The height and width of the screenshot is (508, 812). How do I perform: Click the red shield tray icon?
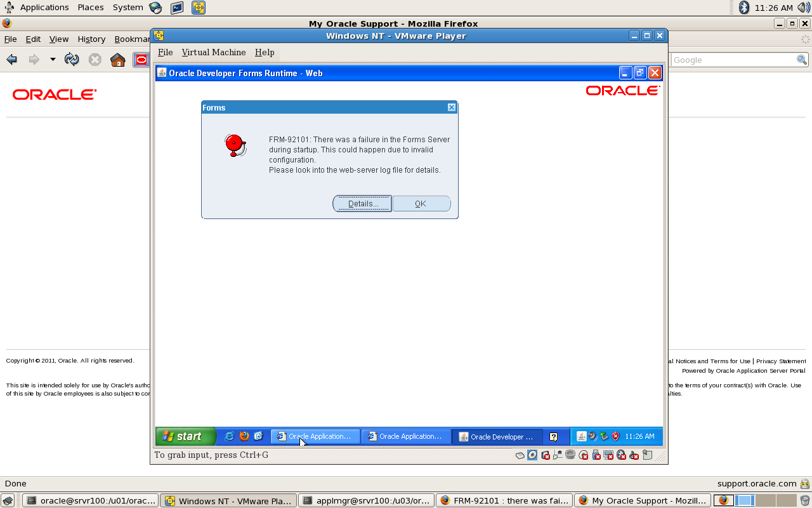[x=615, y=436]
